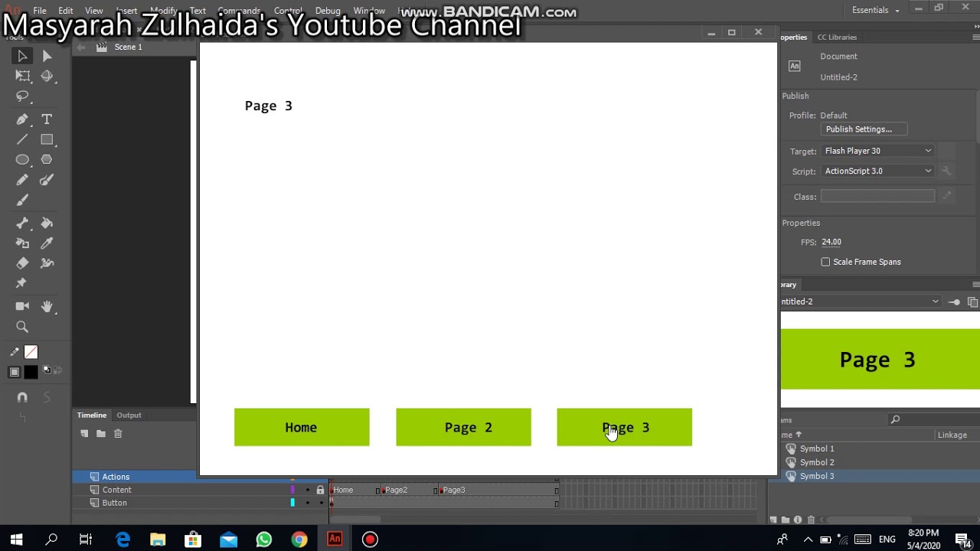Screen dimensions: 980x551
Task: Select the Eraser tool
Action: [22, 263]
